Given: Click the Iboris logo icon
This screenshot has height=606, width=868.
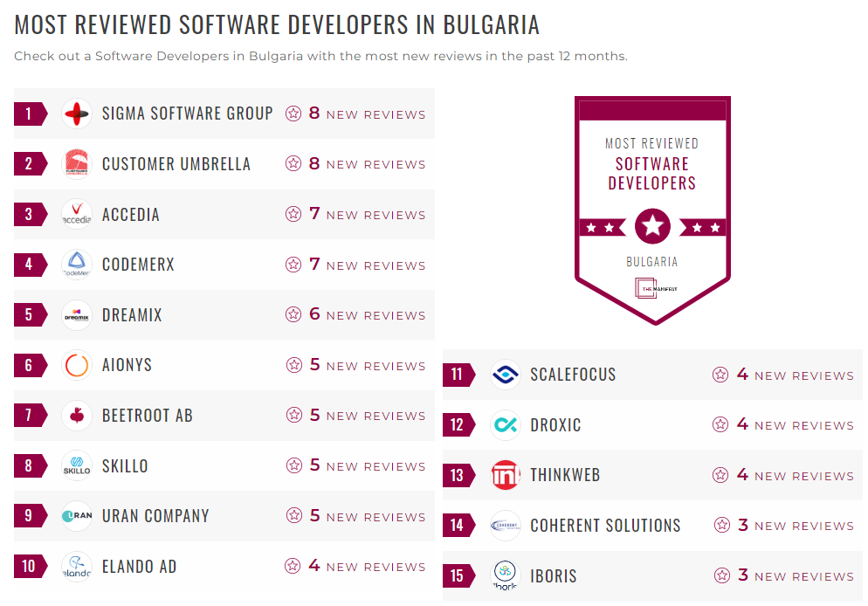Looking at the screenshot, I should tap(506, 575).
